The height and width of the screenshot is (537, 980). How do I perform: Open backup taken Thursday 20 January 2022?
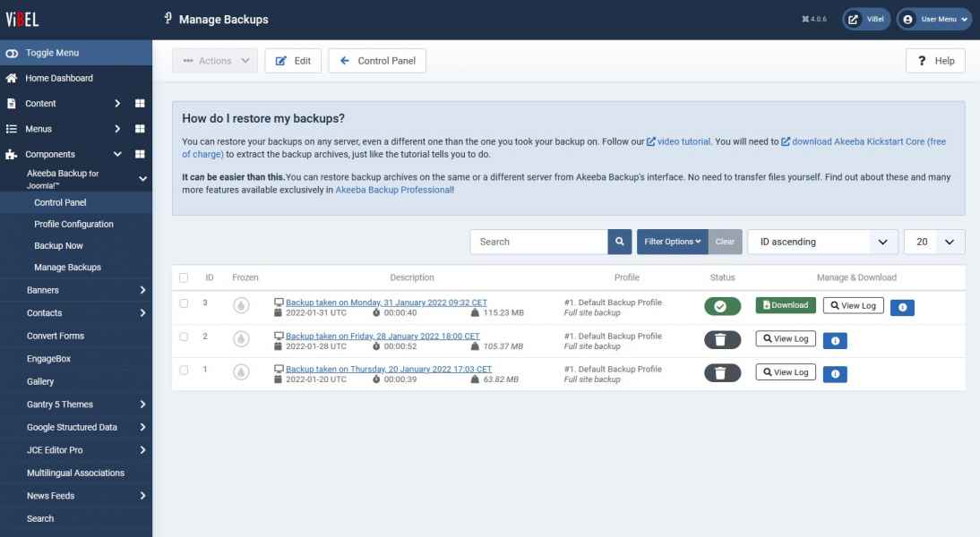point(389,369)
